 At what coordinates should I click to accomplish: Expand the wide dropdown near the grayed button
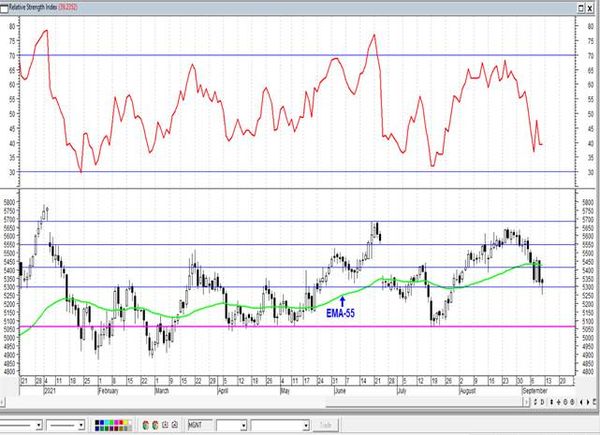(307, 425)
